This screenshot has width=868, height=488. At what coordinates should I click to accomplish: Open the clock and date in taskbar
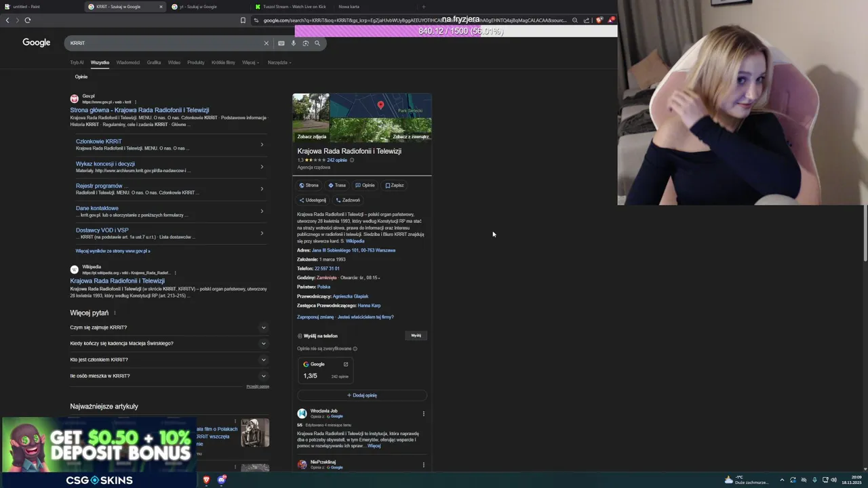(851, 480)
